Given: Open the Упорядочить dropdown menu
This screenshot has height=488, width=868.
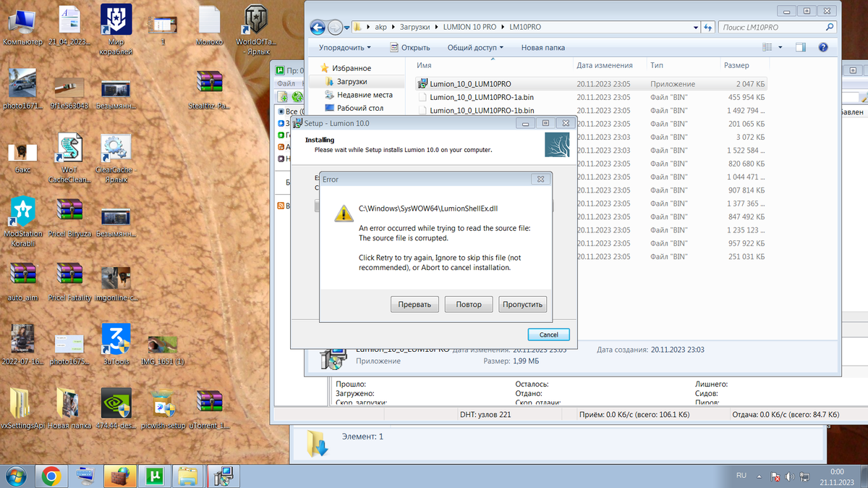Looking at the screenshot, I should pyautogui.click(x=344, y=48).
